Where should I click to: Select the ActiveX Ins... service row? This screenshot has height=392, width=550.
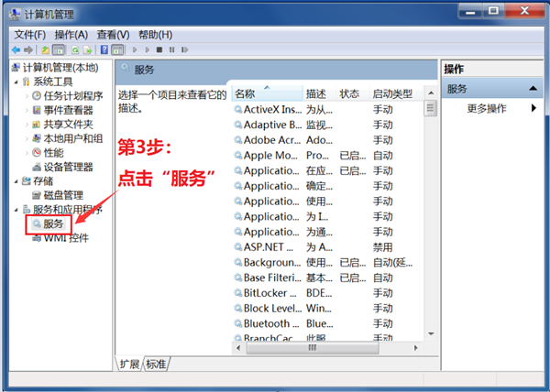[327, 110]
